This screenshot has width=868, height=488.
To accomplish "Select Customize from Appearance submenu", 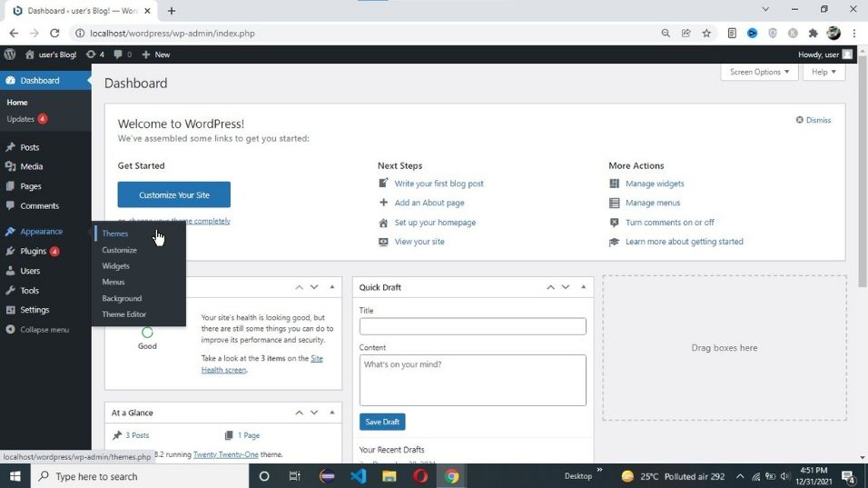I will coord(119,250).
